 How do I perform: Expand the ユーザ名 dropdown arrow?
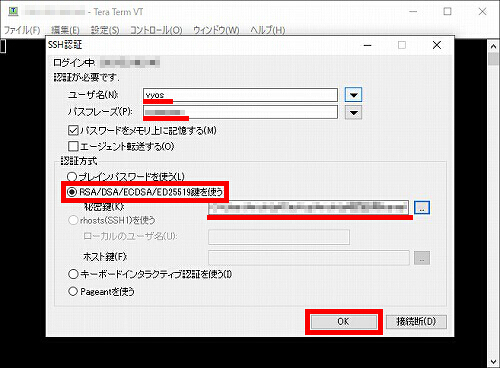pos(353,95)
